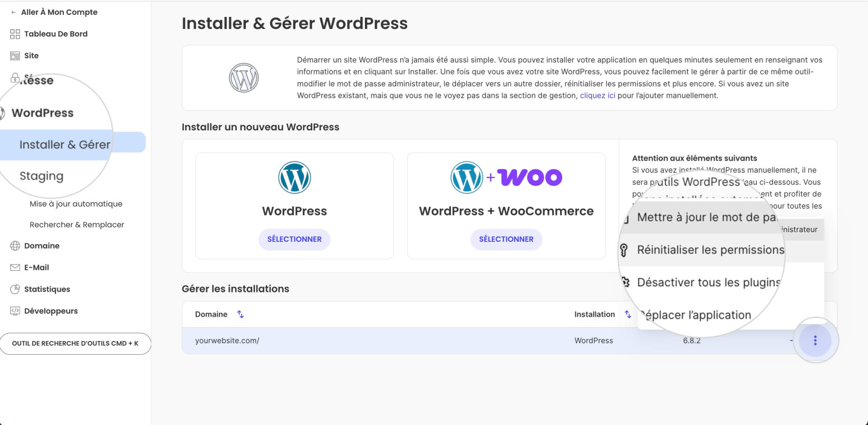Open the three-dot actions menu for yourwebsite.com
Viewport: 868px width, 425px height.
point(815,341)
